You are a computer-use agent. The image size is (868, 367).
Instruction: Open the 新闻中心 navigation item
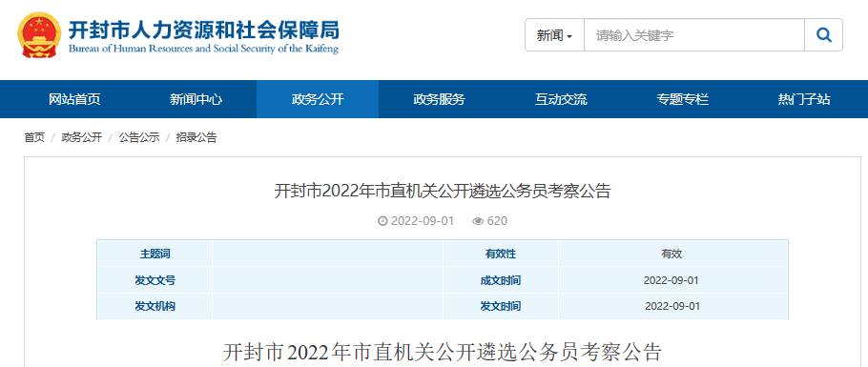tap(196, 100)
